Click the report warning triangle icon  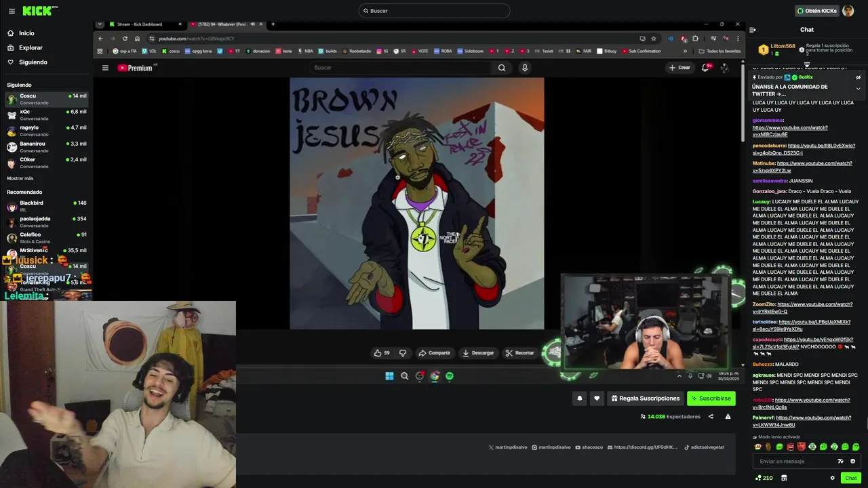tap(728, 417)
